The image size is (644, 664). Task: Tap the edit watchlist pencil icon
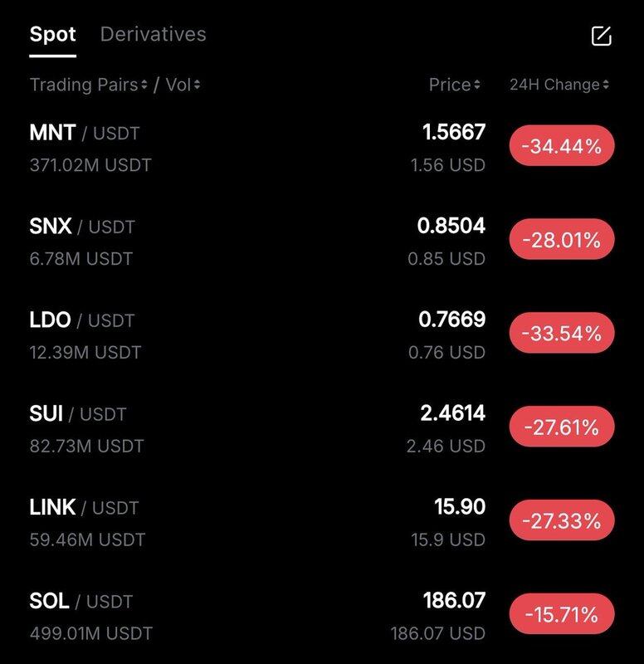pyautogui.click(x=601, y=36)
